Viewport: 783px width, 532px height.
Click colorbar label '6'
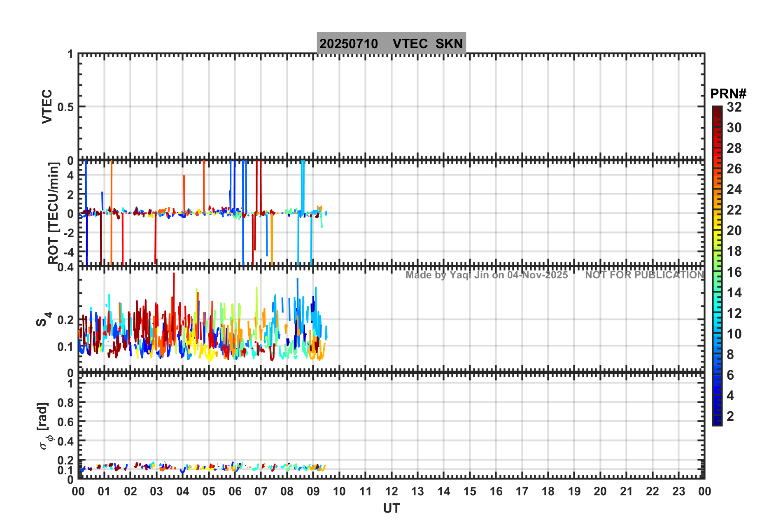pos(730,375)
